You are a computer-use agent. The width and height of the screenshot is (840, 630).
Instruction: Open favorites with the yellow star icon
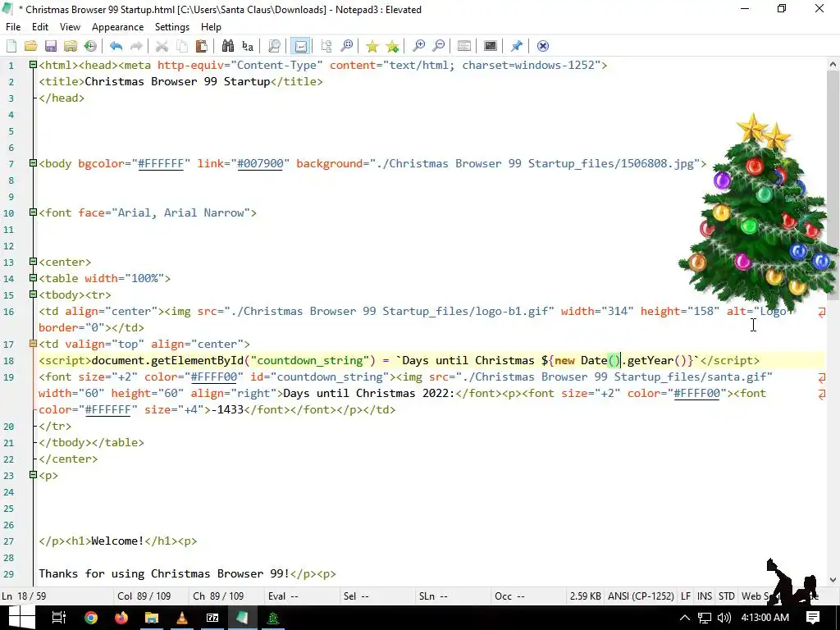click(372, 46)
